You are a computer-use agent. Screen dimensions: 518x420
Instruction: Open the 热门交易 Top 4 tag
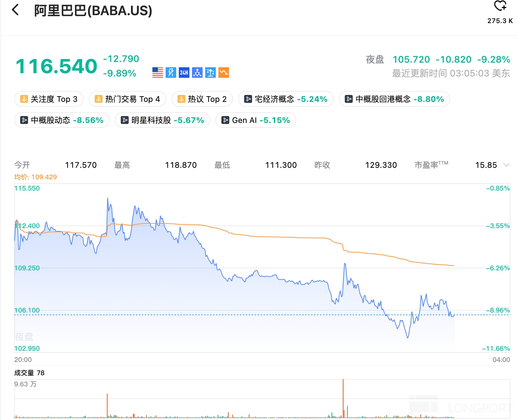[x=127, y=99]
